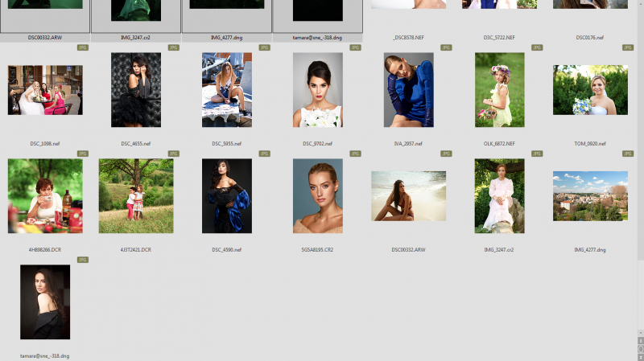Select the woman on beach thumbnail
The image size is (644, 361).
tap(409, 196)
